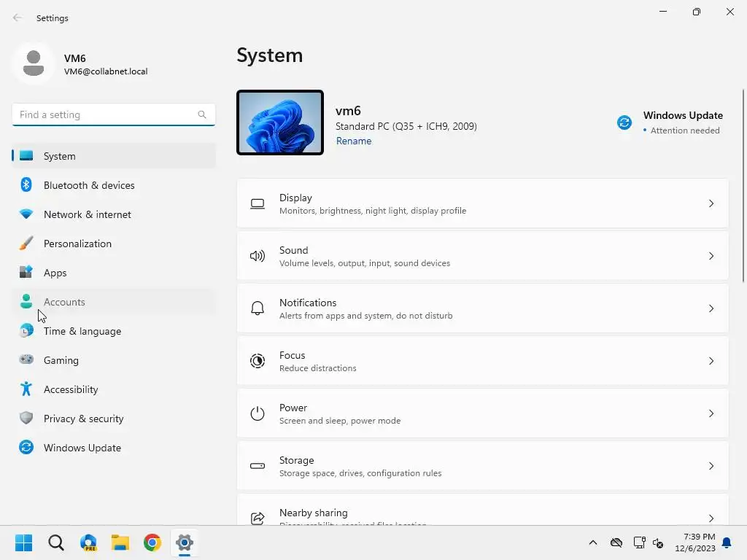Viewport: 747px width, 560px height.
Task: Click the Display laptop icon
Action: pos(258,204)
